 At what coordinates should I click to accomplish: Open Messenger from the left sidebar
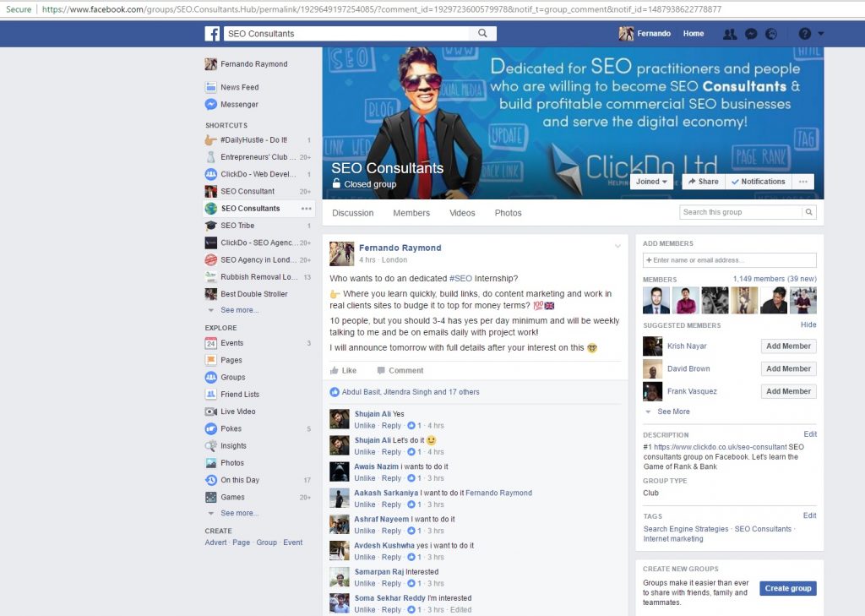239,104
